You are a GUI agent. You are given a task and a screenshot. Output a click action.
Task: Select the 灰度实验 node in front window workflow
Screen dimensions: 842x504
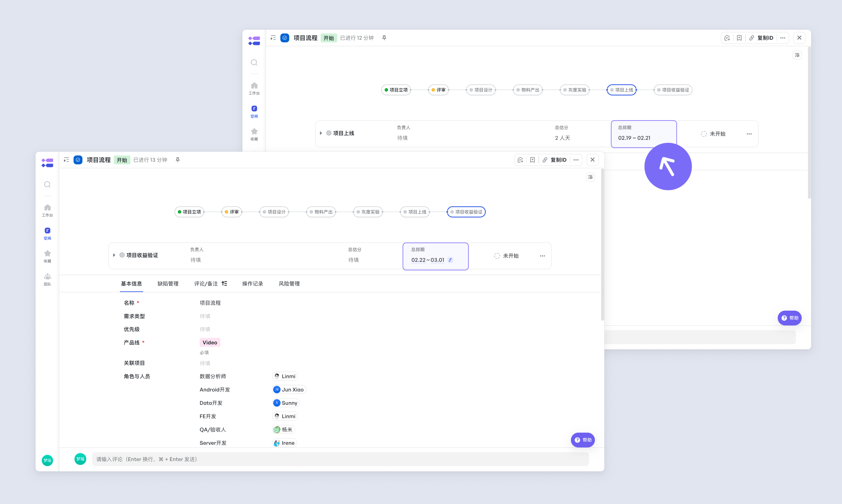368,212
